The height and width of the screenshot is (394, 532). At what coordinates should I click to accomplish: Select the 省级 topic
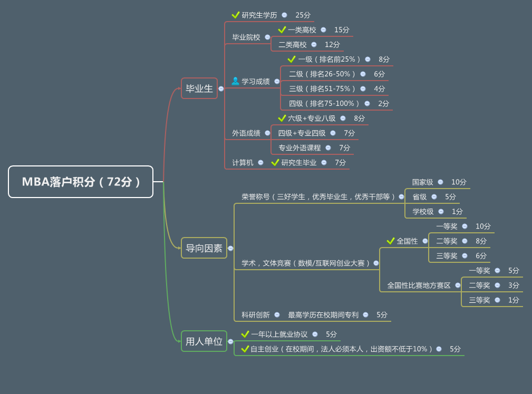point(419,196)
